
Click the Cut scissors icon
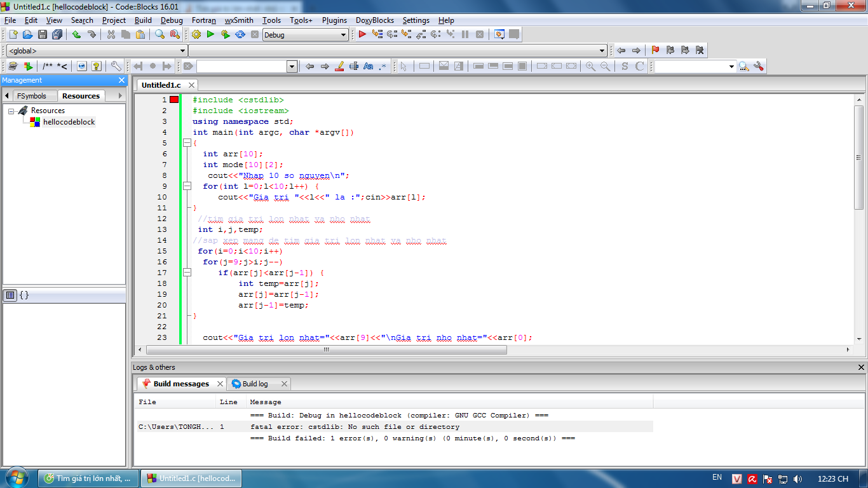pyautogui.click(x=111, y=34)
